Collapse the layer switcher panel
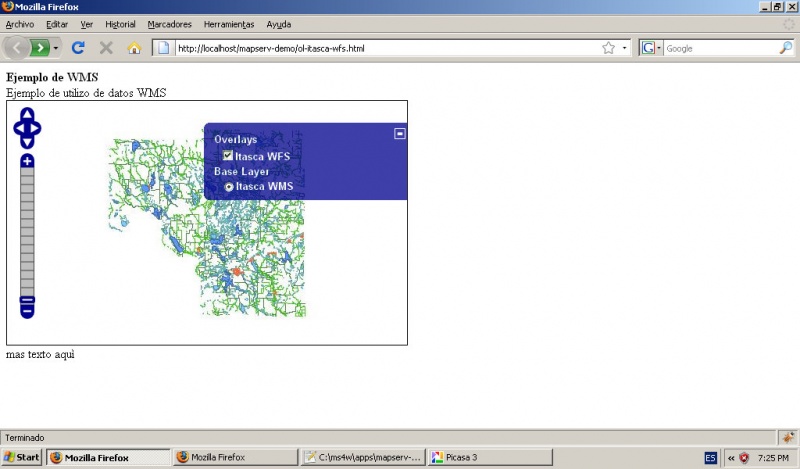 tap(400, 133)
